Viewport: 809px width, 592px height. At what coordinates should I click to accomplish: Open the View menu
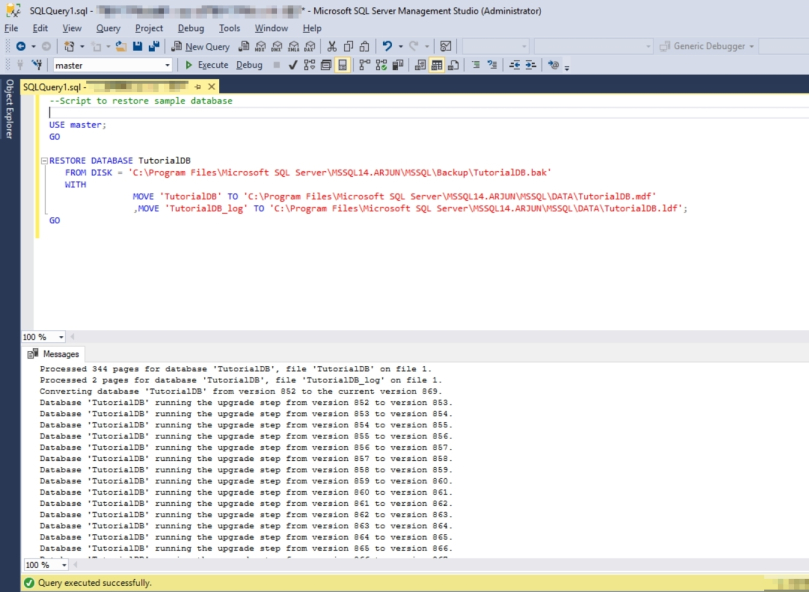72,28
